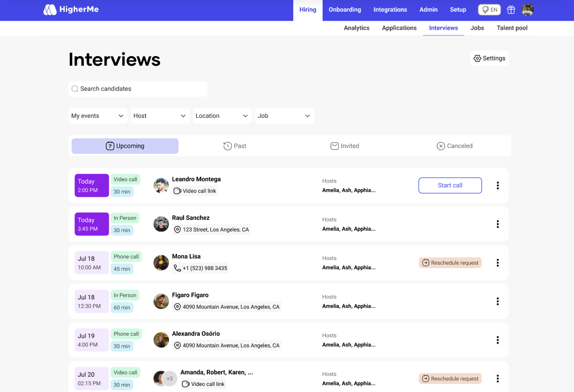Screen dimensions: 574x392
Task: Open the Host filter dropdown
Action: [x=160, y=116]
